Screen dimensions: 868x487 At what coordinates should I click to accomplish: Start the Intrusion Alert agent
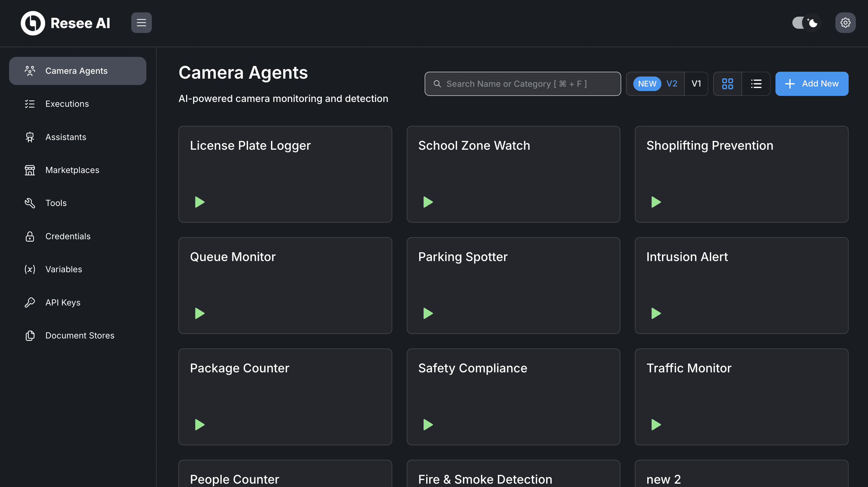click(656, 313)
